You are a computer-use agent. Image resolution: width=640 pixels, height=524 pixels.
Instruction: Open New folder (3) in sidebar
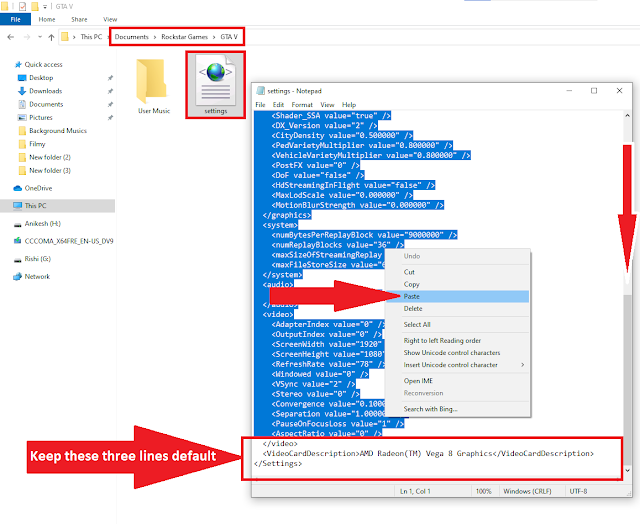click(44, 171)
